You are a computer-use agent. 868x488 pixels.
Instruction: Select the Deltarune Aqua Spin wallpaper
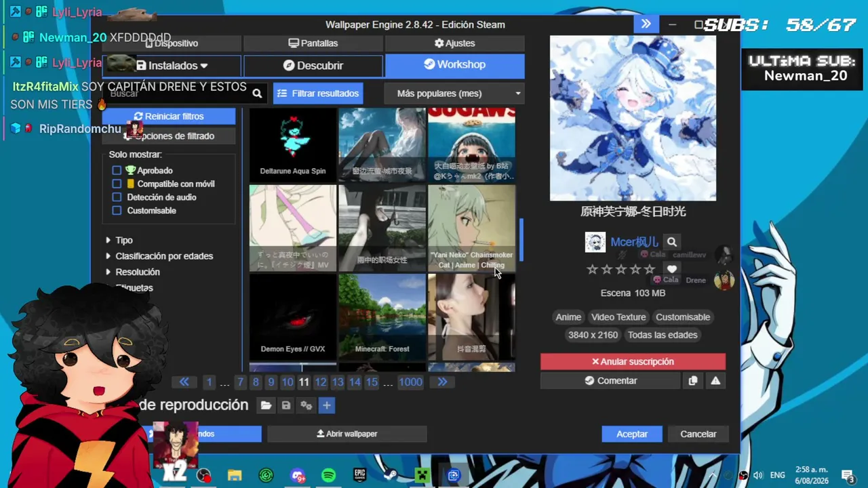(293, 144)
